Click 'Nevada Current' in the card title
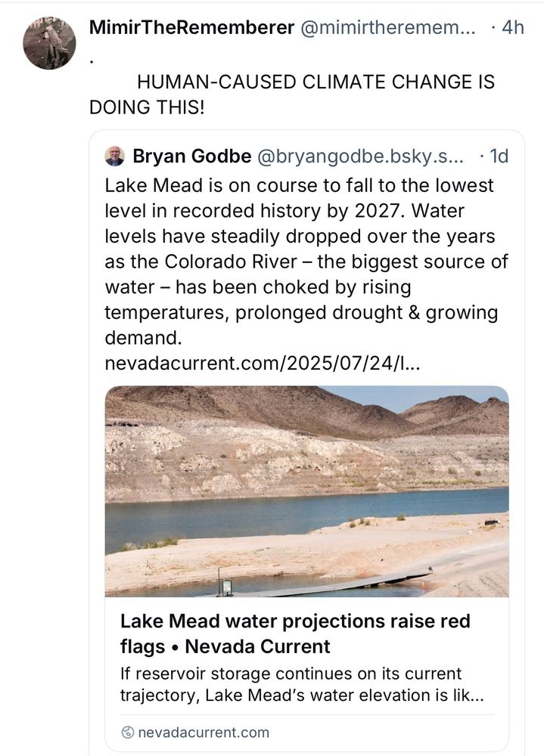 (258, 646)
